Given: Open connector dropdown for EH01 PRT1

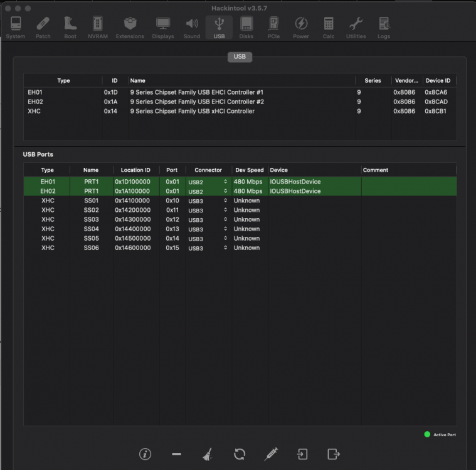Looking at the screenshot, I should [225, 182].
